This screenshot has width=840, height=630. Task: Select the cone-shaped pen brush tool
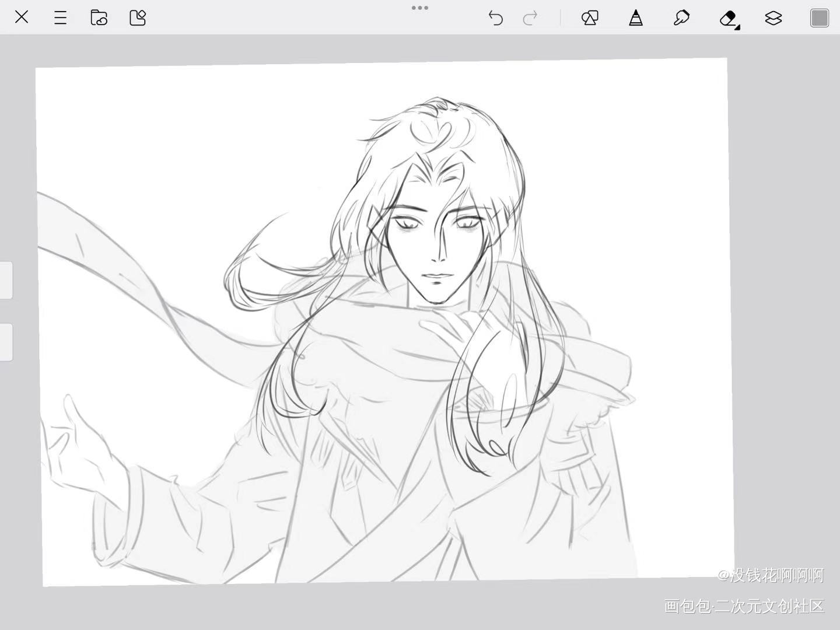click(636, 18)
